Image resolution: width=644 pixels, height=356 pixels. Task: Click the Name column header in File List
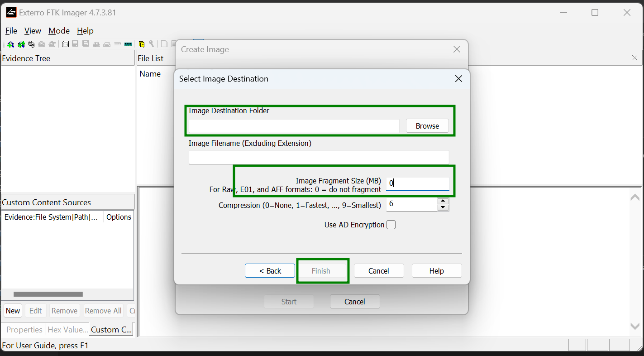tap(150, 74)
